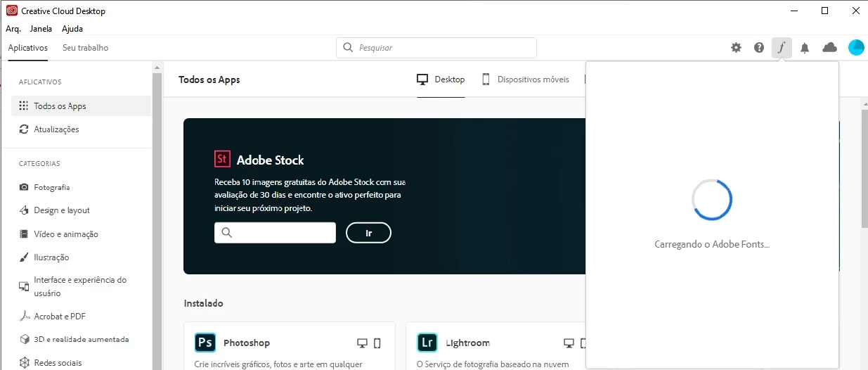Viewport: 868px width, 370px height.
Task: Click the desktop monitor icon on Photoshop card
Action: tap(362, 343)
